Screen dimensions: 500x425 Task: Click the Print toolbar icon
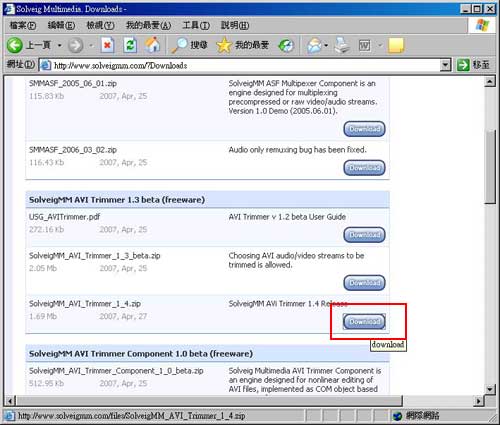pos(342,45)
